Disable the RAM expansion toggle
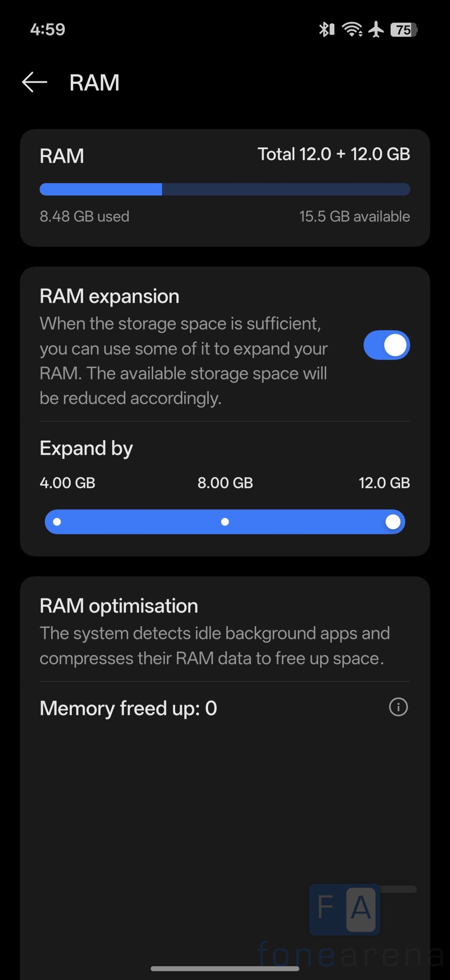Screen dimensions: 450x980 tap(386, 345)
